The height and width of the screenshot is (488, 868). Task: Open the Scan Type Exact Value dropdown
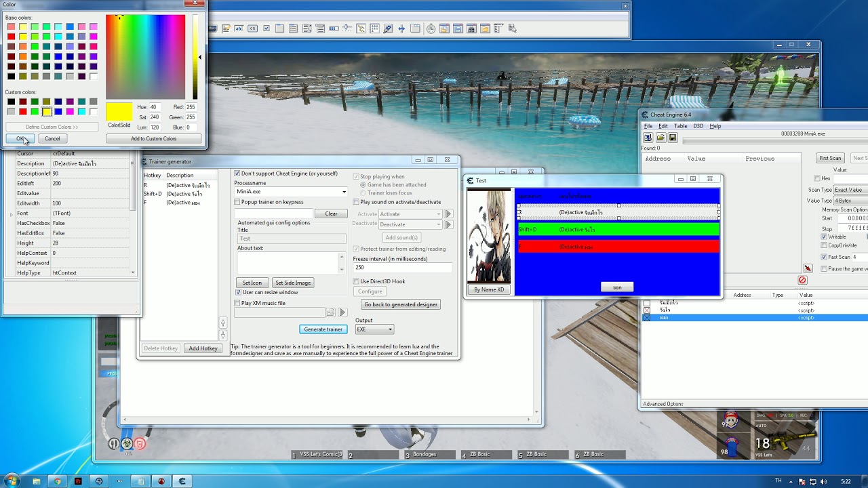pyautogui.click(x=850, y=190)
